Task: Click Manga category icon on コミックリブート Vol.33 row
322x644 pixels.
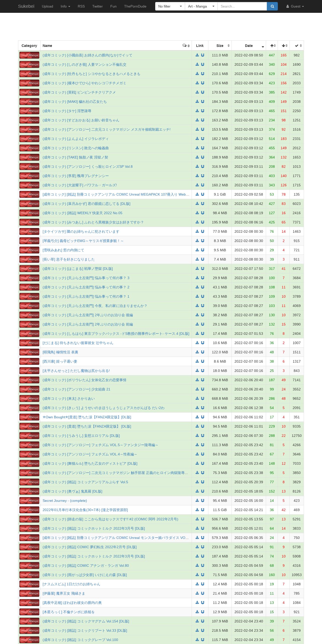Action: pyautogui.click(x=29, y=630)
